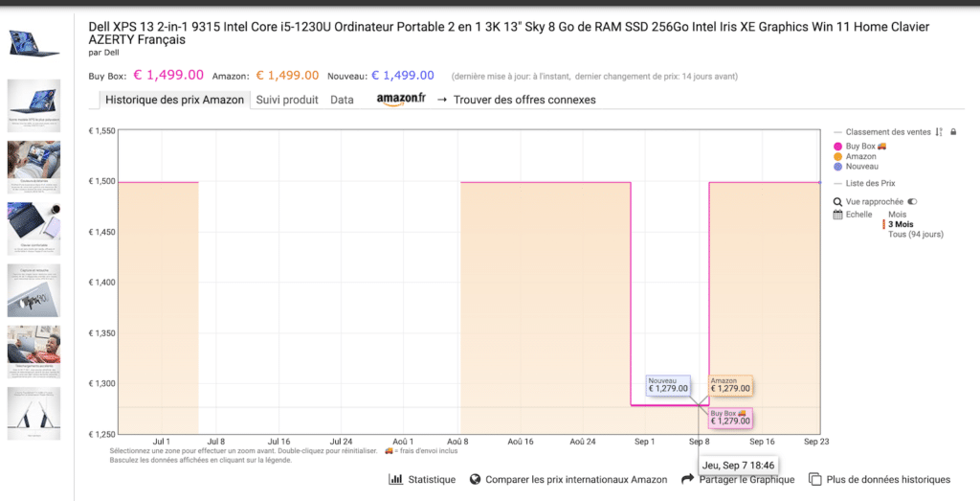The height and width of the screenshot is (501, 980).
Task: Select thumbnail showing Clavier confortable
Action: point(34,228)
